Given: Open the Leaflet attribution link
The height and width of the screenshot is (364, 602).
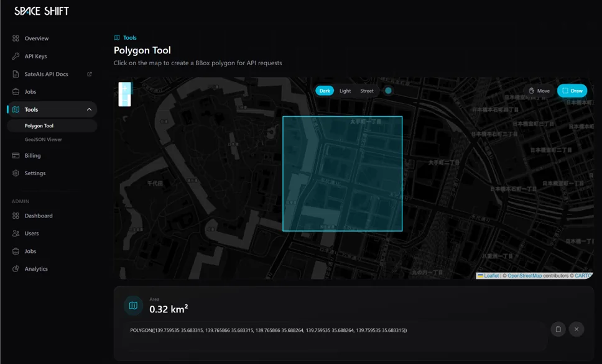Looking at the screenshot, I should pyautogui.click(x=491, y=276).
